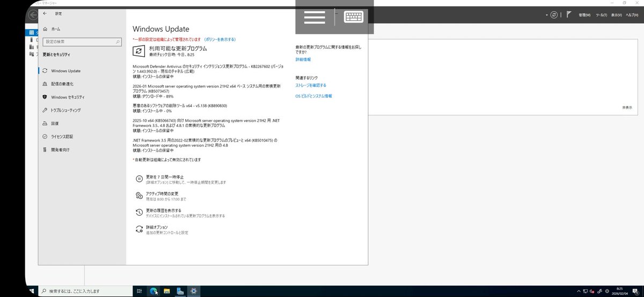Click the 開発者向け sidebar icon
This screenshot has width=644, height=297.
click(x=46, y=150)
